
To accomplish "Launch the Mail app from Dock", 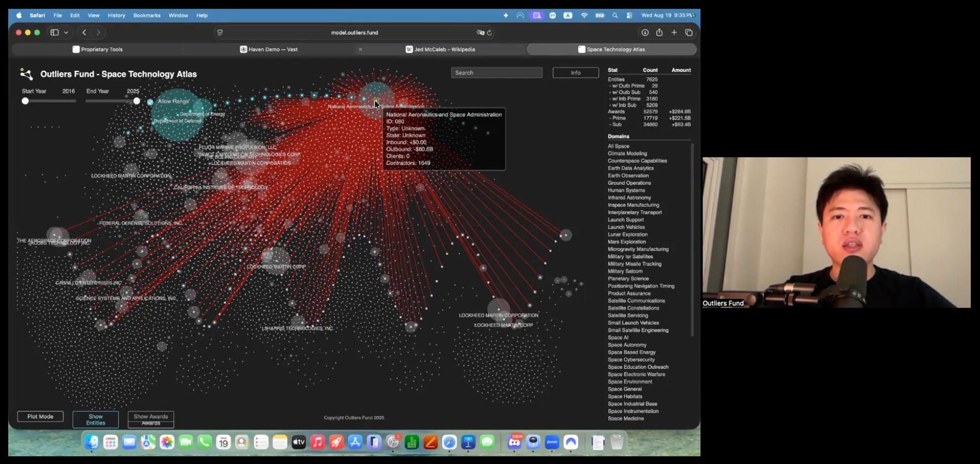I will 129,442.
